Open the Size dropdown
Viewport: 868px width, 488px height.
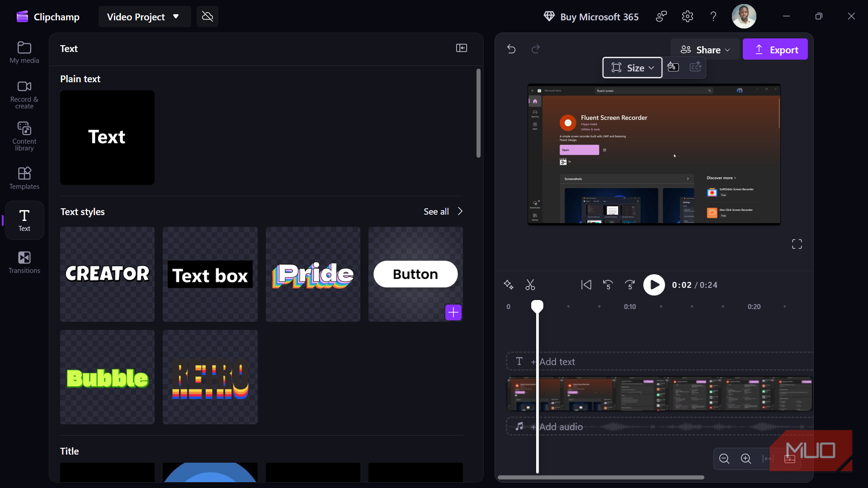[632, 68]
